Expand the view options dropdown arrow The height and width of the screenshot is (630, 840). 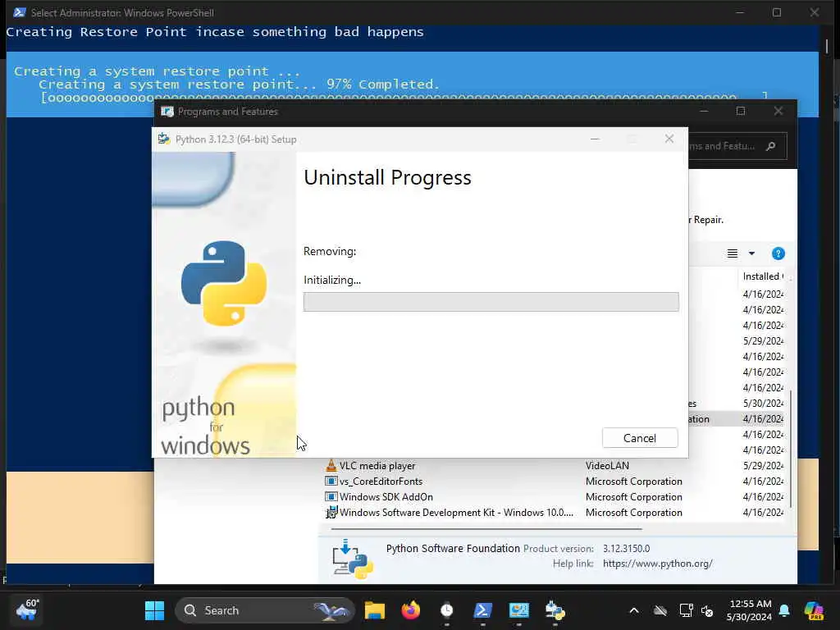click(751, 253)
